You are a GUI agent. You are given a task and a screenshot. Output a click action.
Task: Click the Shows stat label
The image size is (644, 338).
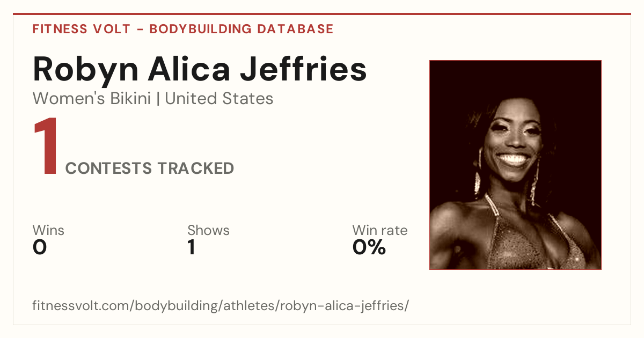click(208, 231)
